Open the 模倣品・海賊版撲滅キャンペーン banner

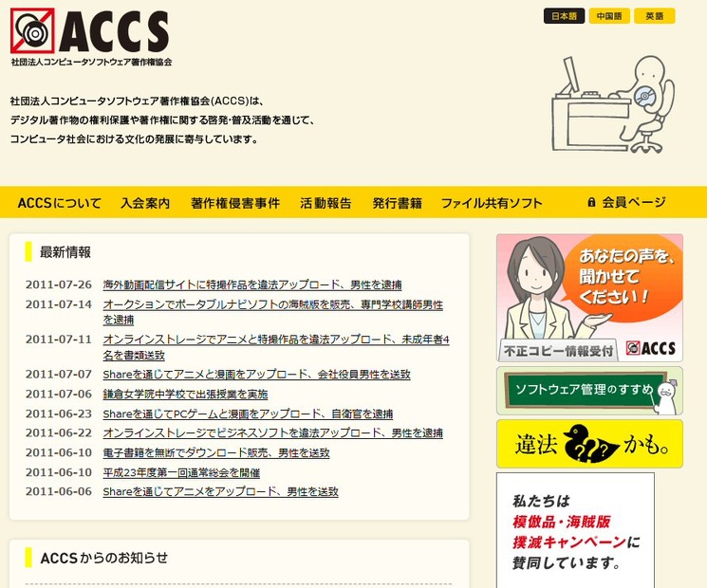click(x=575, y=531)
